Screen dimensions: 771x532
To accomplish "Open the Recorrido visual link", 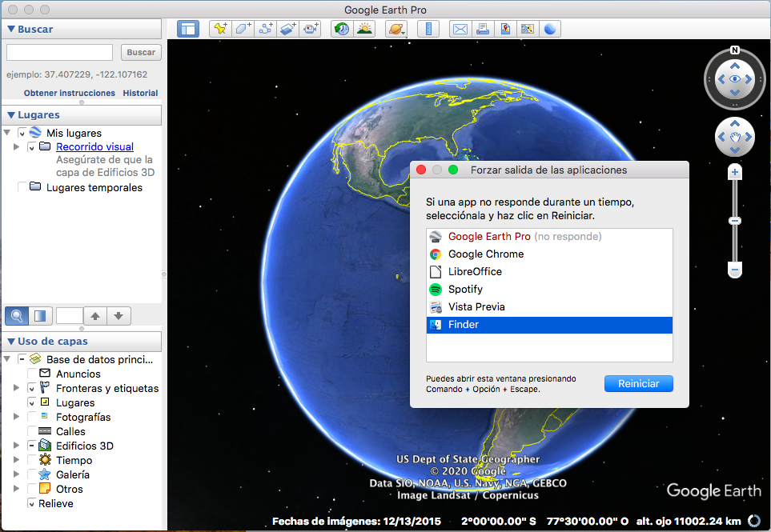I will pos(95,147).
